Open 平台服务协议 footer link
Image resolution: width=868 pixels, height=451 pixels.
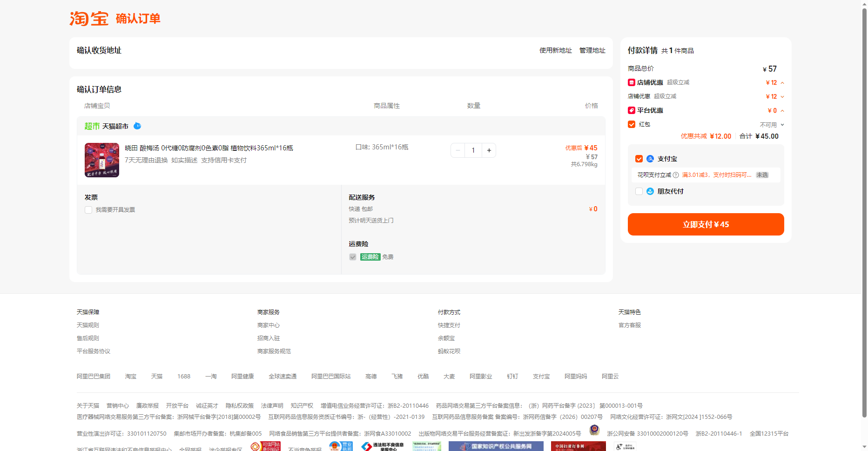pyautogui.click(x=94, y=351)
